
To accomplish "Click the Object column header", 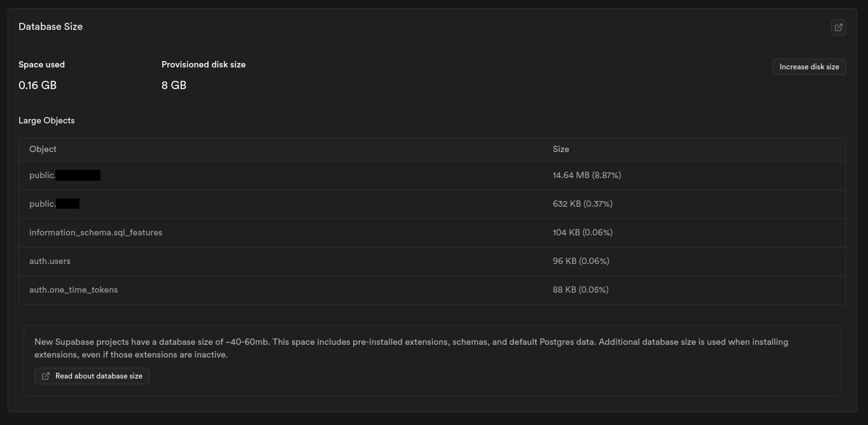I will (43, 149).
